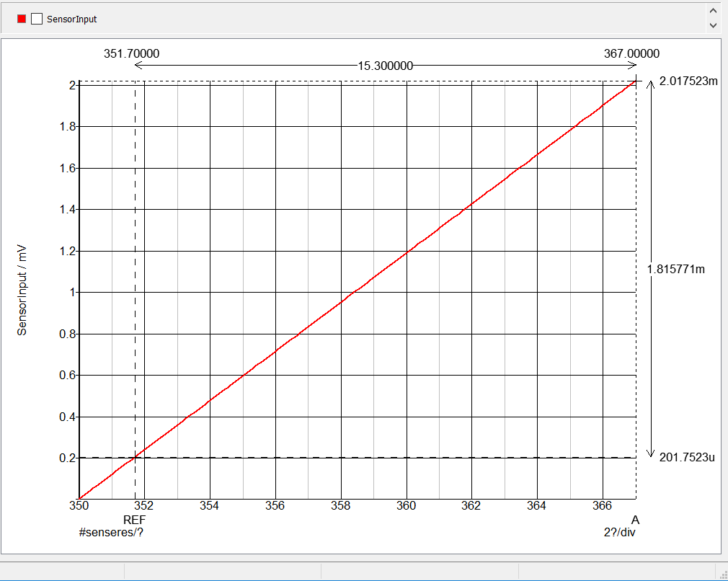Screen dimensions: 728x581
Task: Toggle the SensorInput visibility checkbox
Action: (35, 19)
